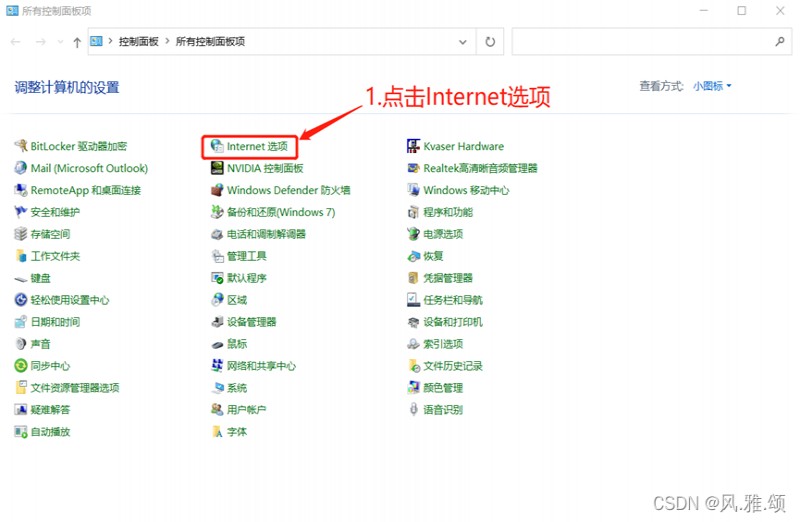This screenshot has width=800, height=522.
Task: Expand the address bar history dropdown
Action: [x=463, y=42]
